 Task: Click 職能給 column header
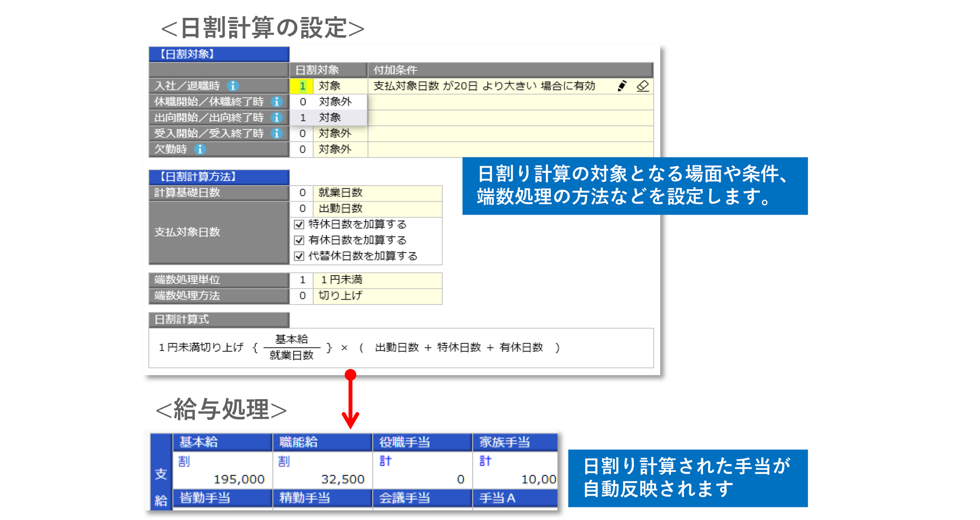pyautogui.click(x=323, y=442)
